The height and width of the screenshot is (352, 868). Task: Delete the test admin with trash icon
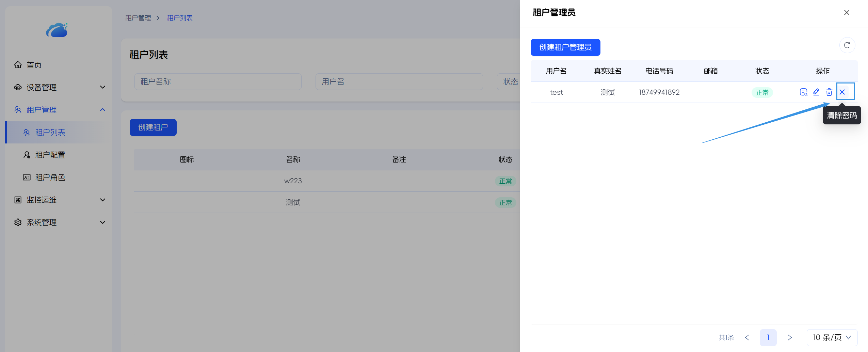point(829,92)
